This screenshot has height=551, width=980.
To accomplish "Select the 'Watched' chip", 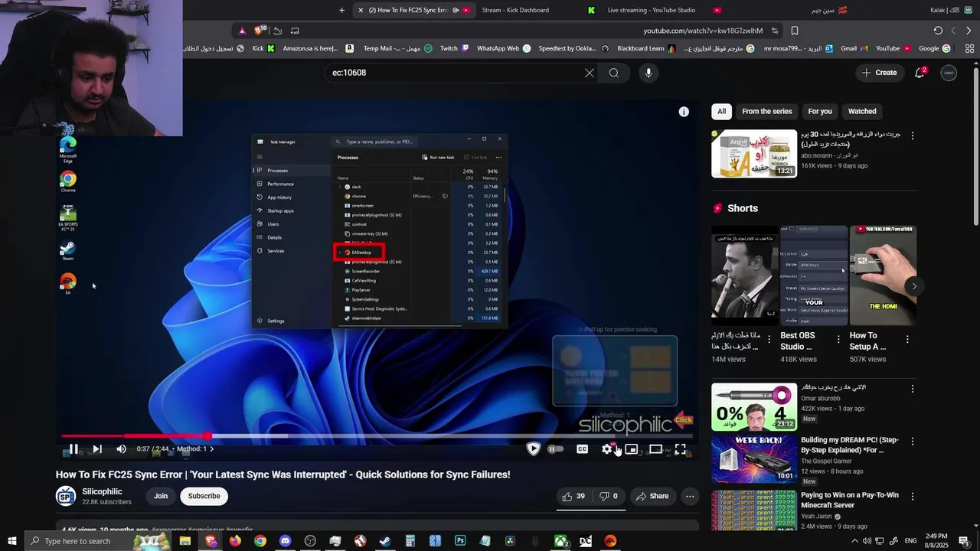I will (x=862, y=111).
